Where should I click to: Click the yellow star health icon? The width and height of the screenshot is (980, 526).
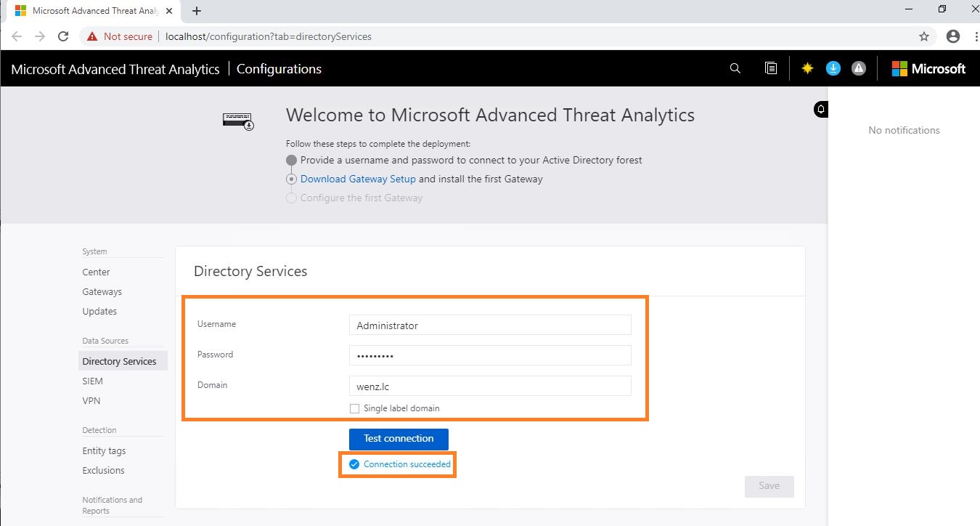[x=807, y=68]
